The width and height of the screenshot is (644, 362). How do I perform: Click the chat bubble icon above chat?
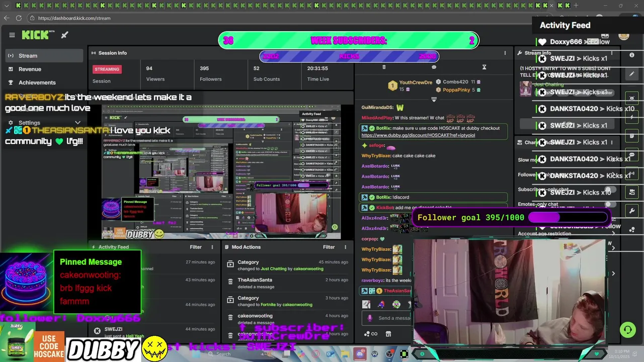434,67
